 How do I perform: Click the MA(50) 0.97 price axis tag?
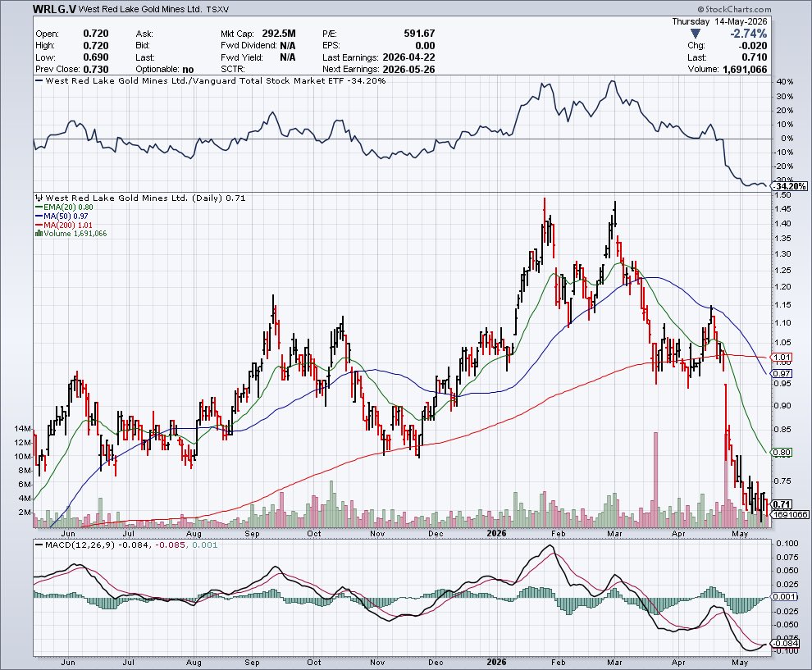(782, 373)
